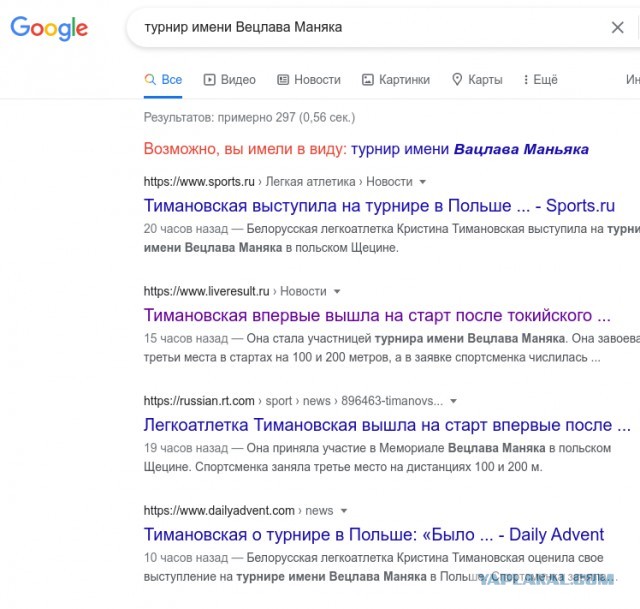Clear the search query with the X icon
Image resolution: width=640 pixels, height=609 pixels.
(618, 27)
